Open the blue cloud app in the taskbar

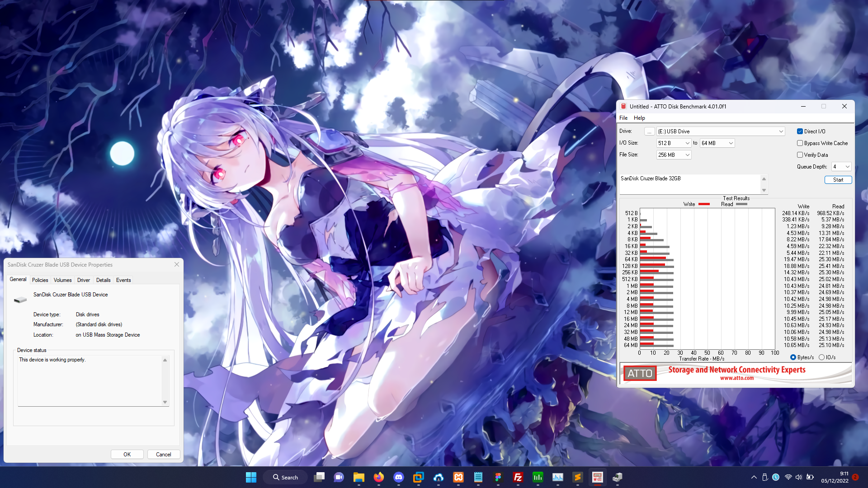[439, 477]
